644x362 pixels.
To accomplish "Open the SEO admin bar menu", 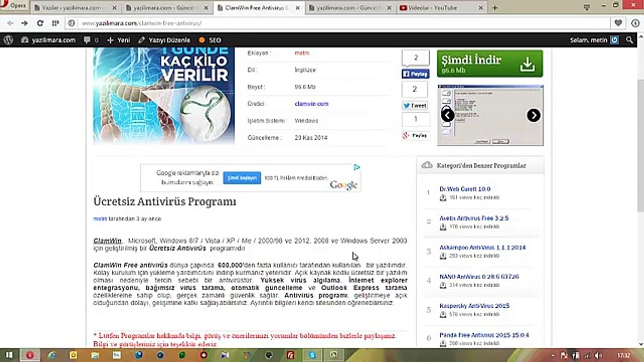I will (x=210, y=40).
